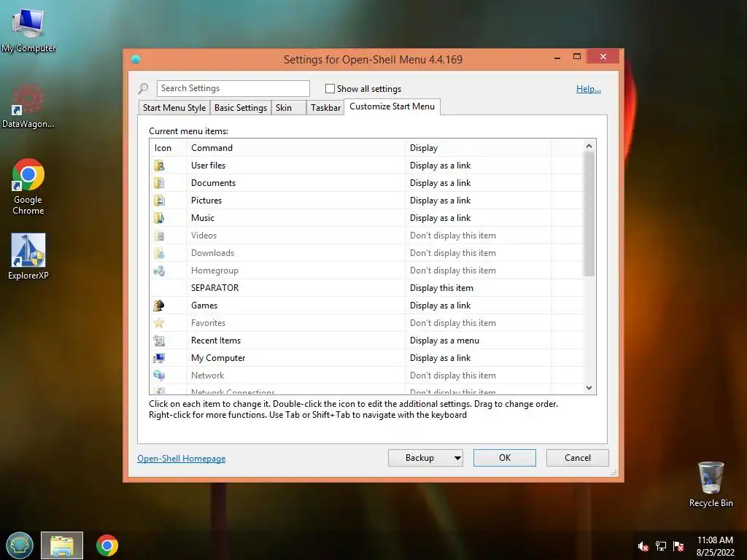This screenshot has height=560, width=747.
Task: Click the User files row icon
Action: (159, 166)
